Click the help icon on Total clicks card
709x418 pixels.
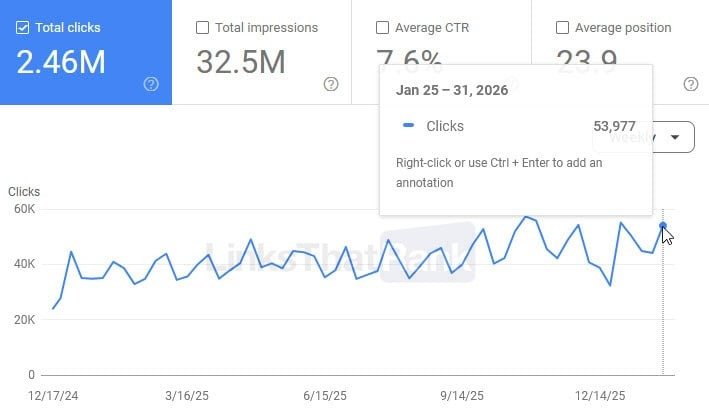pos(151,84)
